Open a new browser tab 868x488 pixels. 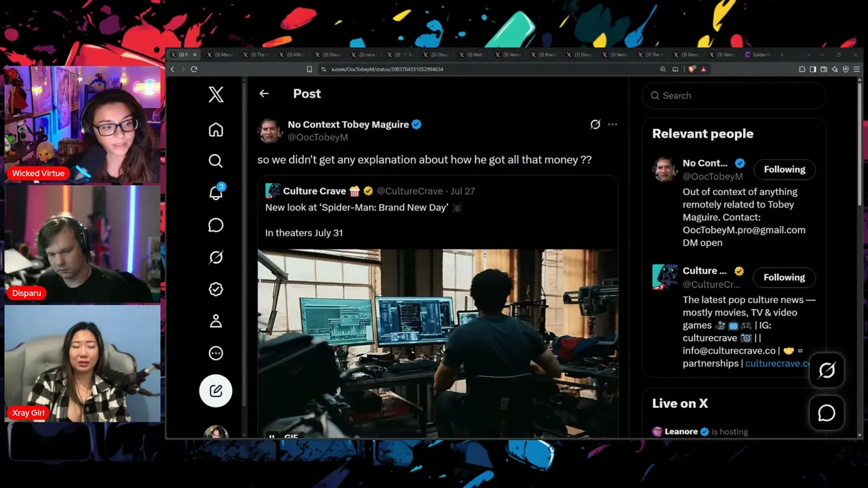781,54
